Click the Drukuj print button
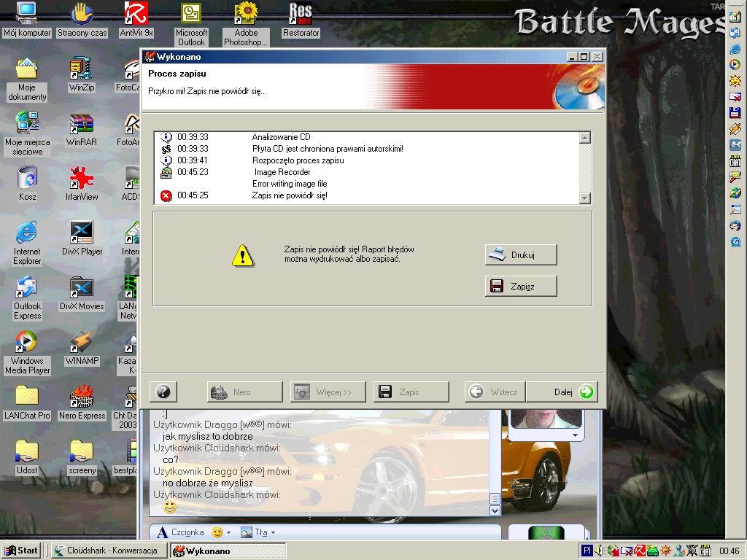 521,254
